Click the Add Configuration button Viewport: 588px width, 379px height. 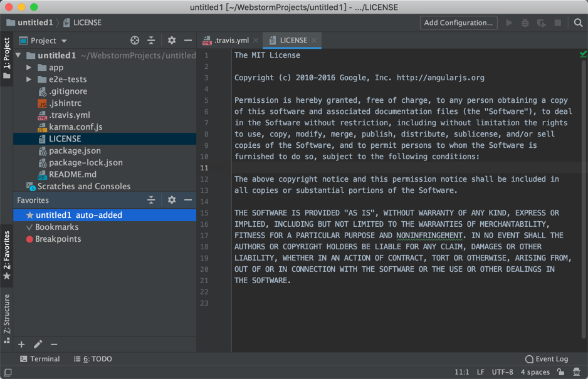[x=458, y=22]
